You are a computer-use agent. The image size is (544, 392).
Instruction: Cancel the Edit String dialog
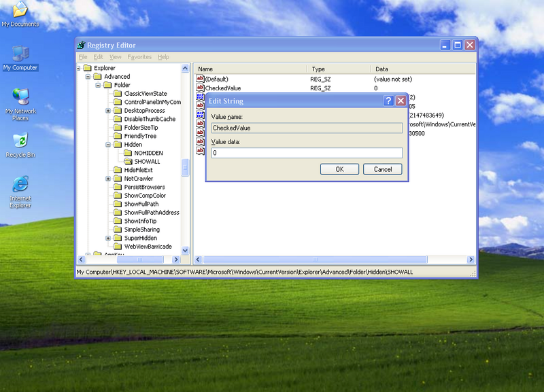click(x=383, y=169)
